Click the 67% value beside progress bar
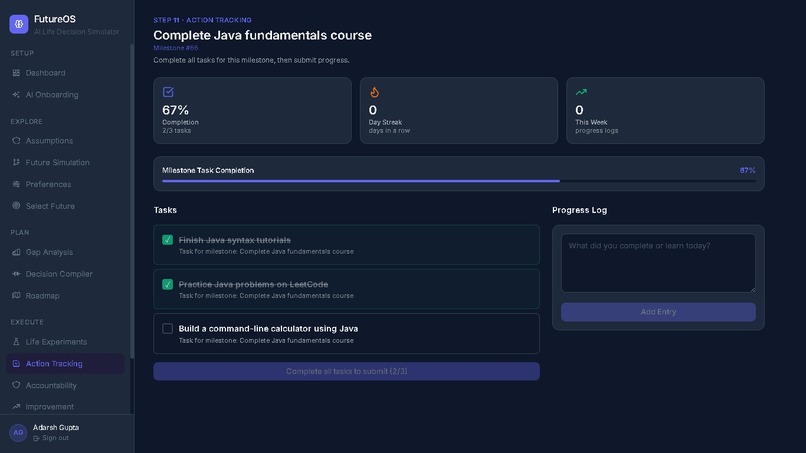 tap(747, 170)
